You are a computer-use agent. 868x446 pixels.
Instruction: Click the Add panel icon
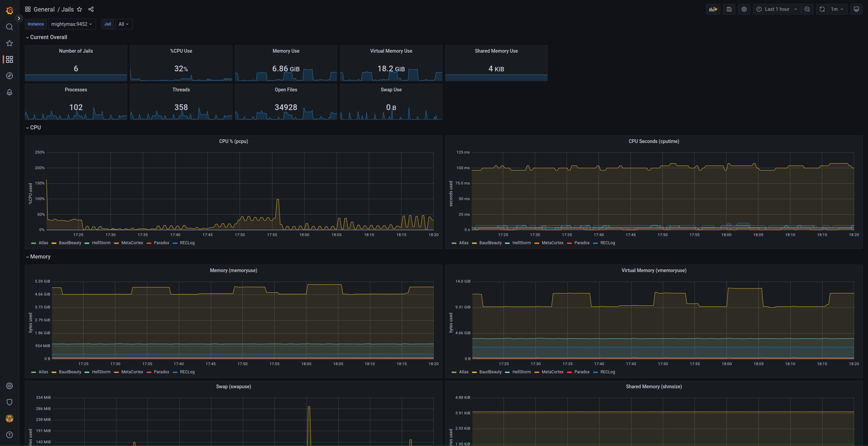coord(713,9)
